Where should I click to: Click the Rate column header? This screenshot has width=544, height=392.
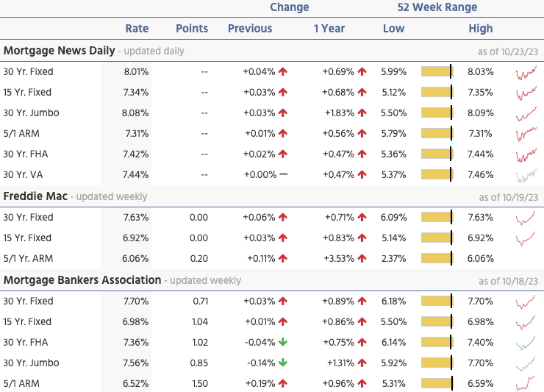point(137,29)
